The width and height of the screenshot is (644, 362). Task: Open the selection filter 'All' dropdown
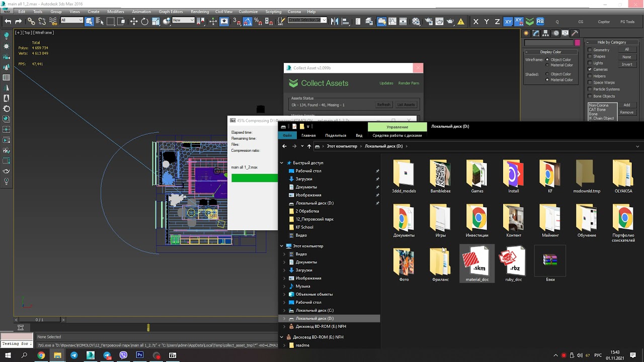71,20
